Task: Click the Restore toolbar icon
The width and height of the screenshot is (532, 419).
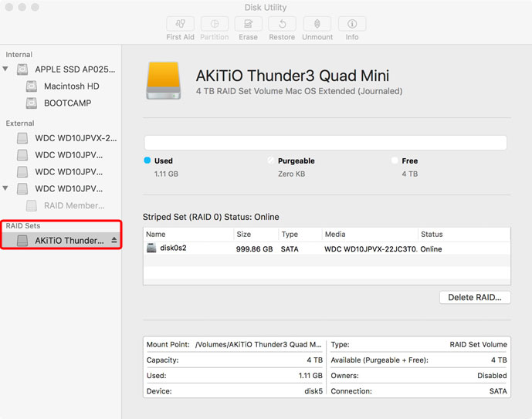Action: 282,25
